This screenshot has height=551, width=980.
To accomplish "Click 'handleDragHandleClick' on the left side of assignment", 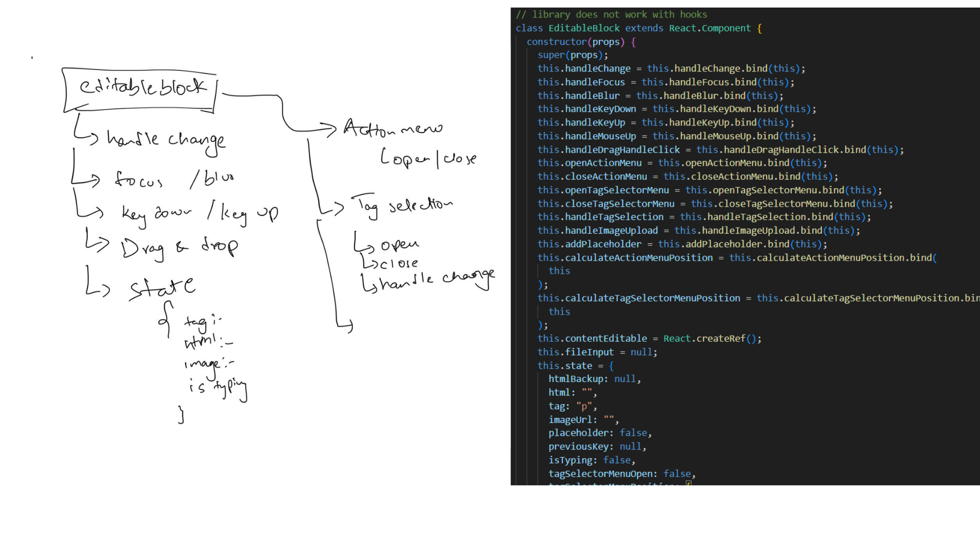I will pyautogui.click(x=622, y=150).
